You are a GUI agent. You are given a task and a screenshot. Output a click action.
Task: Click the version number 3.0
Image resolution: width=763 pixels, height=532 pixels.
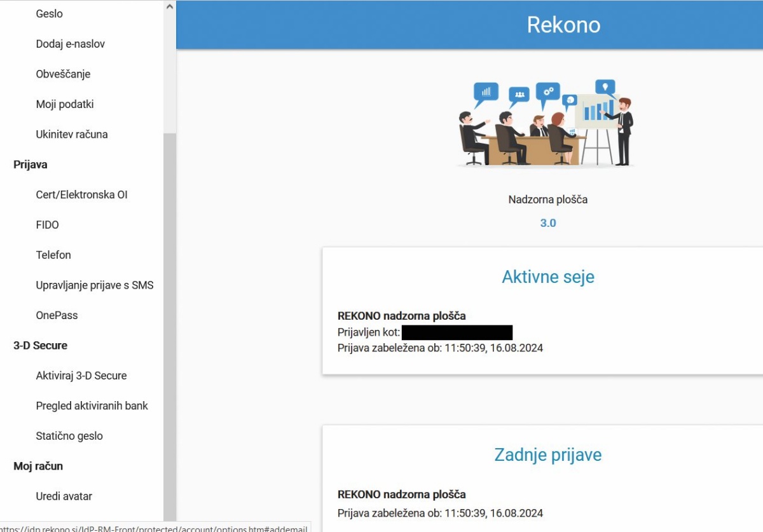tap(548, 223)
